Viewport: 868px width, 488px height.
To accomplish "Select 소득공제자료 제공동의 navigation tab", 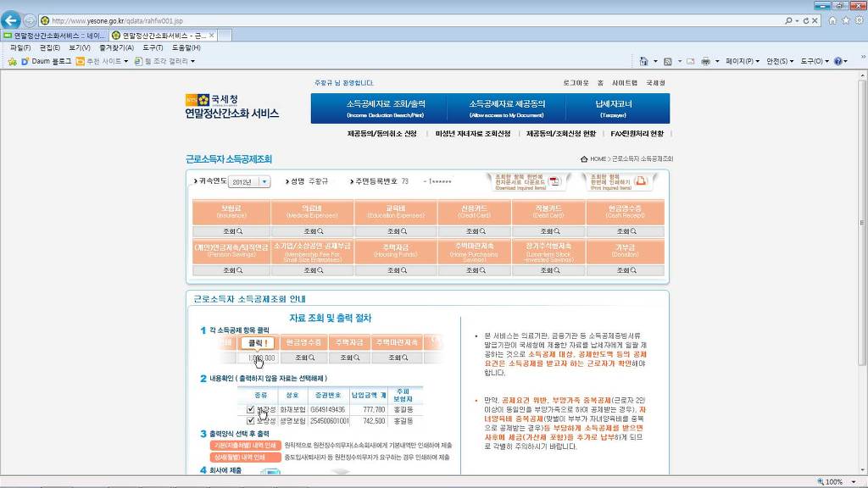I will click(507, 108).
